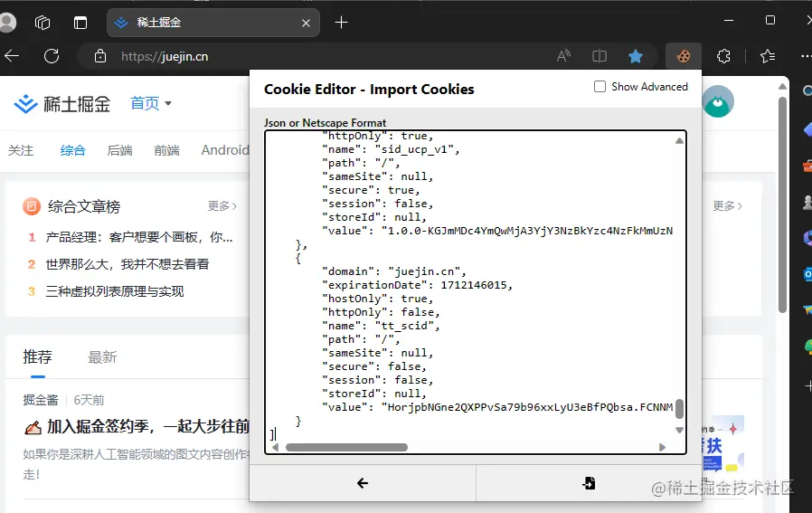Go back with the browser back arrow
This screenshot has height=513, width=812.
tap(12, 56)
